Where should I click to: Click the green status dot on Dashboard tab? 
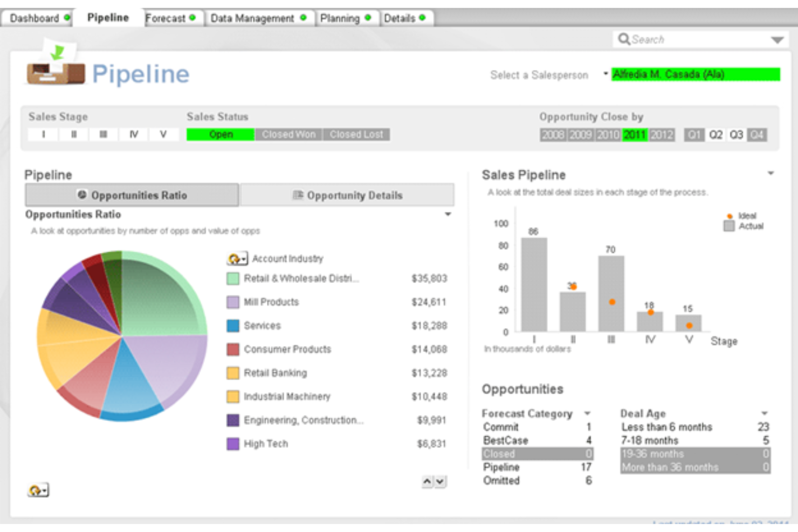[66, 17]
